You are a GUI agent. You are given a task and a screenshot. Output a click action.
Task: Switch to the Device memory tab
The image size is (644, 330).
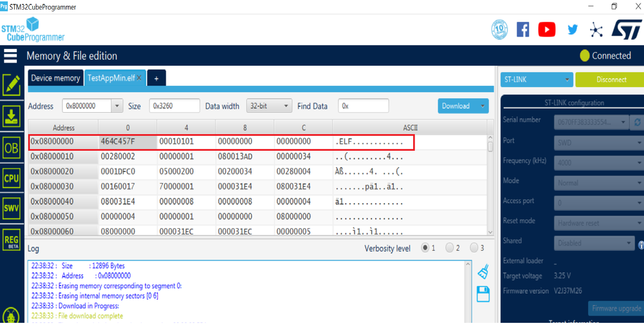tap(55, 78)
